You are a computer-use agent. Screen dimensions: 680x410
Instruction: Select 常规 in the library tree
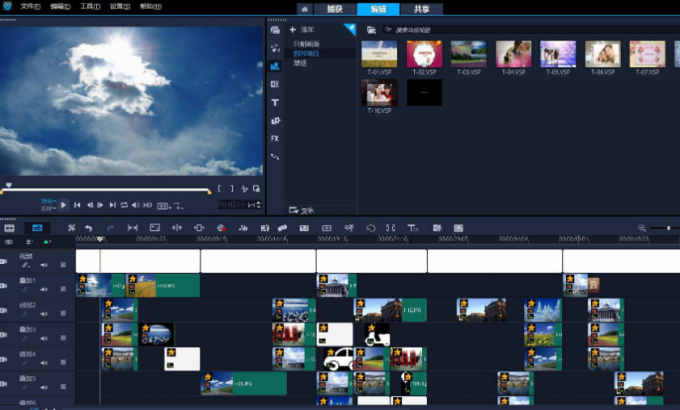click(x=300, y=63)
